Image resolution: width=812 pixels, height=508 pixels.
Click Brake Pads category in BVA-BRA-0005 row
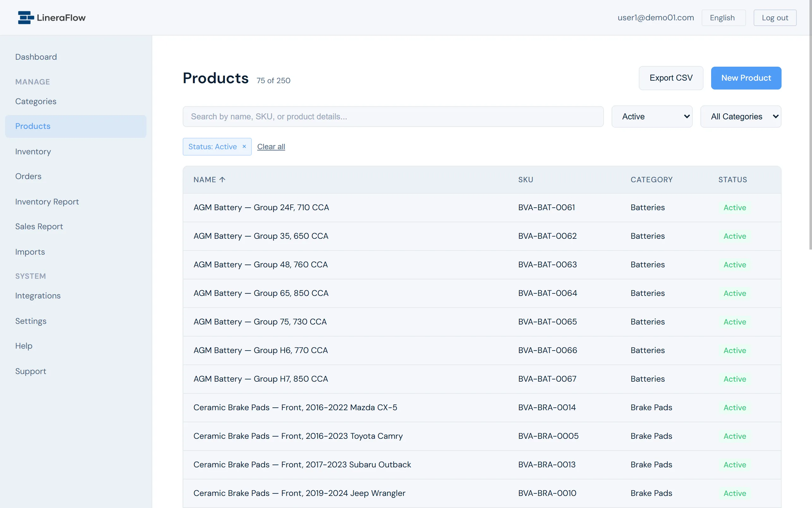pos(651,436)
